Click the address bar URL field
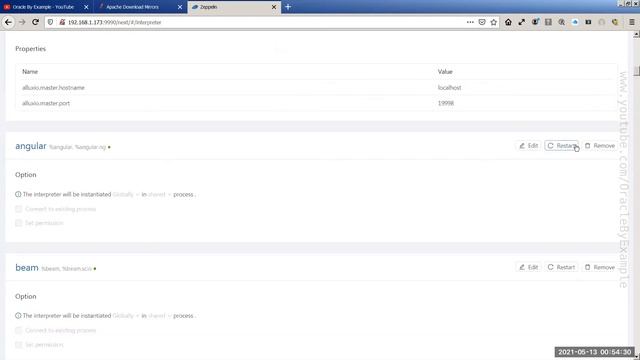640x360 pixels. (261, 22)
